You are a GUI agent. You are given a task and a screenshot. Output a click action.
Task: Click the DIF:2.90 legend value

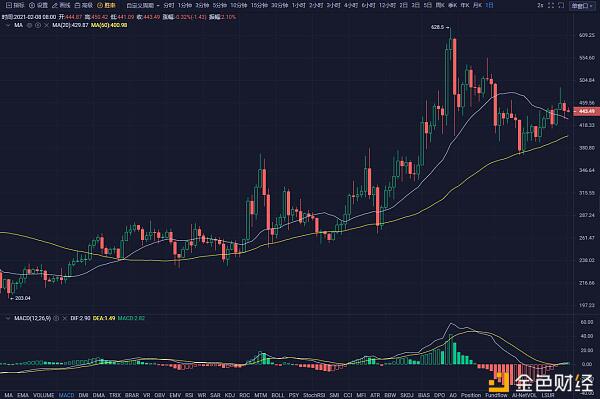pyautogui.click(x=80, y=318)
